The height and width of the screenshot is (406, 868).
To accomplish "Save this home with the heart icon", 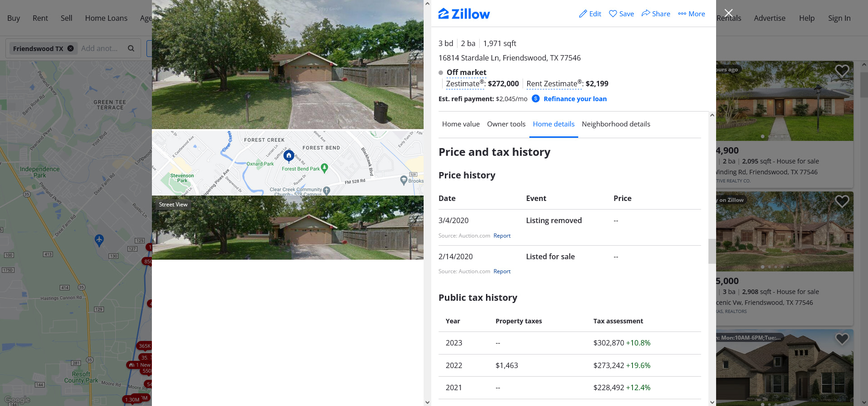I will click(613, 14).
